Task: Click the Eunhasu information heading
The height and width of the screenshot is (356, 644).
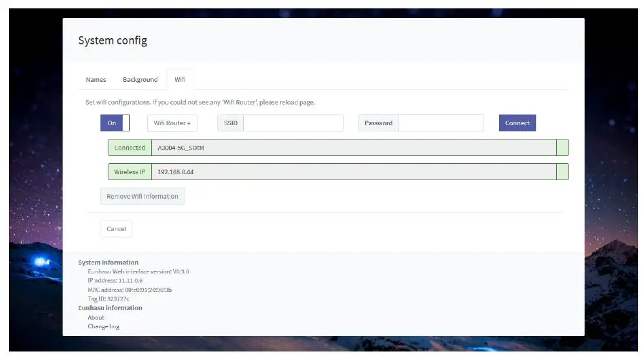Action: tap(110, 308)
